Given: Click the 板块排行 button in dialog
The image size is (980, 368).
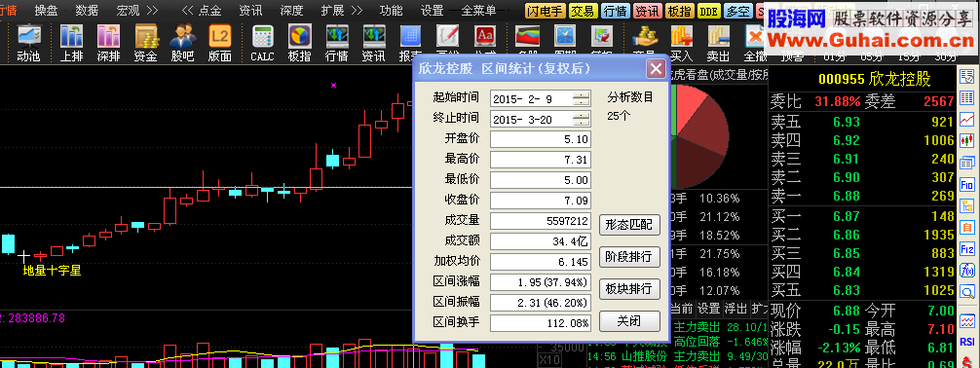Looking at the screenshot, I should tap(628, 288).
